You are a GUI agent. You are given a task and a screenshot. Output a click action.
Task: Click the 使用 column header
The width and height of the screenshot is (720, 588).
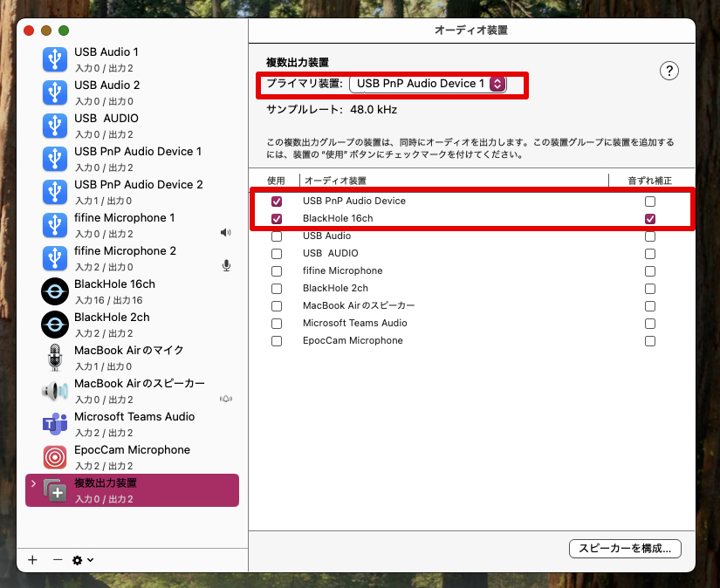click(276, 181)
